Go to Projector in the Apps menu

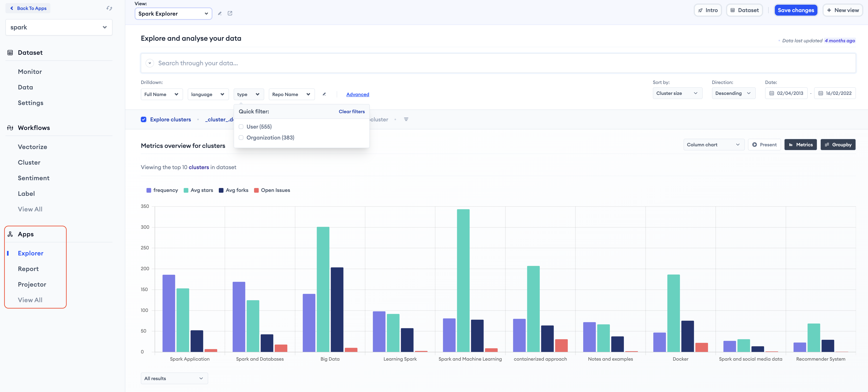32,284
